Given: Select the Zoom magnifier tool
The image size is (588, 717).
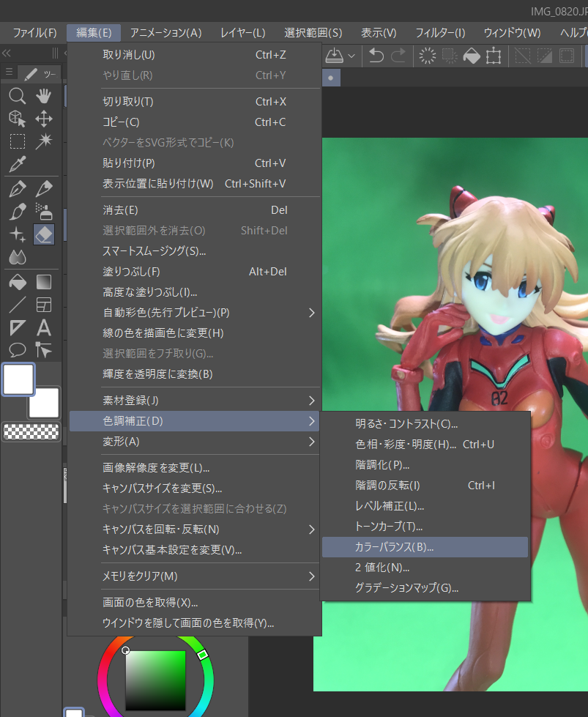Looking at the screenshot, I should point(18,96).
